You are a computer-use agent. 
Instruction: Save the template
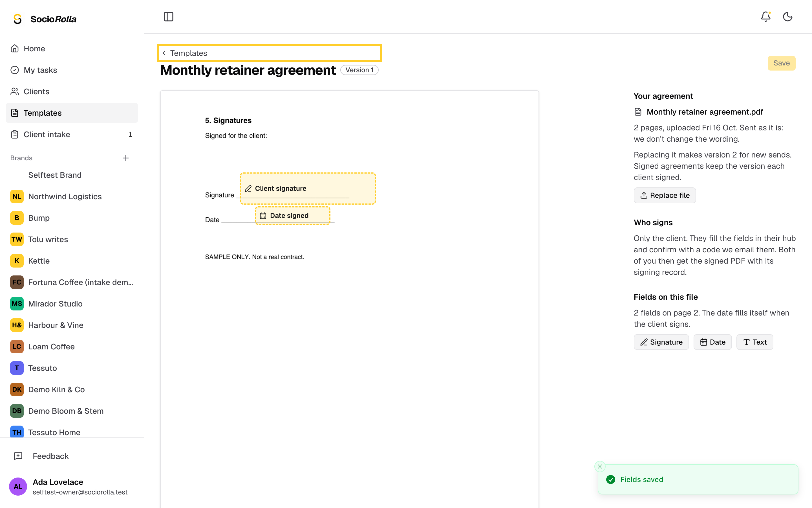coord(781,63)
